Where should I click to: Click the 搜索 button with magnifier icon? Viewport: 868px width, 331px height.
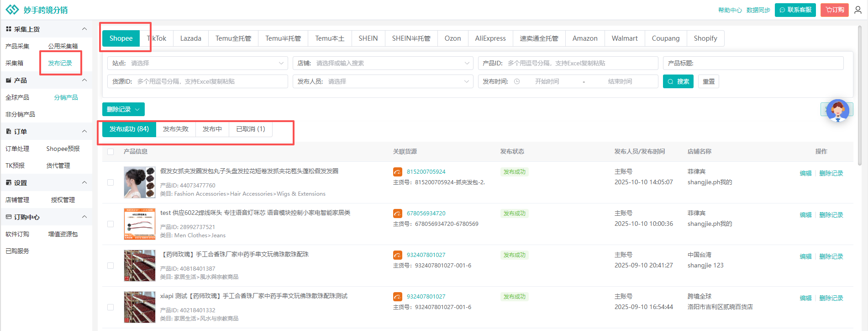678,81
